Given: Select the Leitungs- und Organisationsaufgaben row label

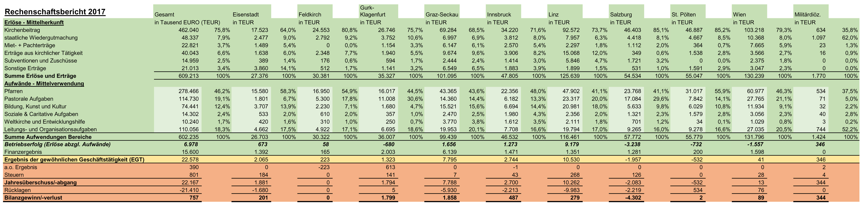Looking at the screenshot, I should click(50, 130).
